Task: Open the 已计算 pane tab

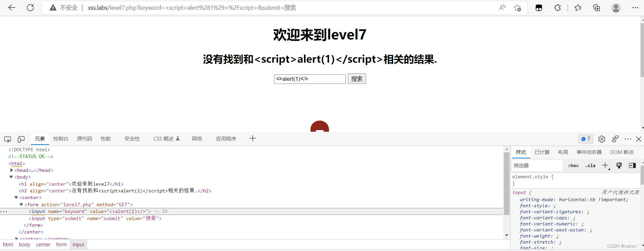Action: coord(542,152)
